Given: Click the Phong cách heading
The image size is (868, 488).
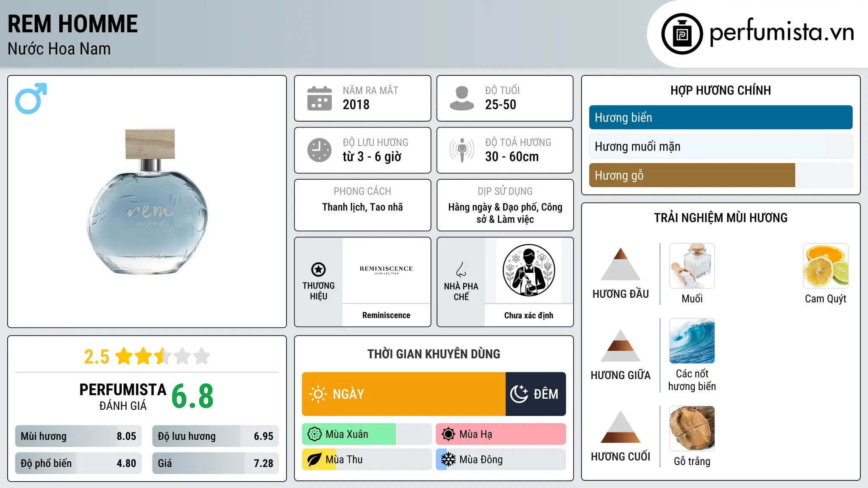Looking at the screenshot, I should [x=362, y=191].
